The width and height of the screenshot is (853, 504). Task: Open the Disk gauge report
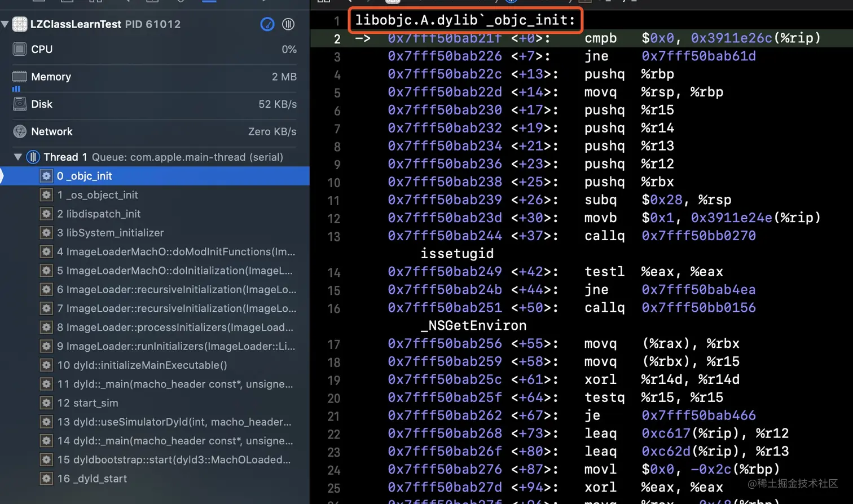click(155, 104)
